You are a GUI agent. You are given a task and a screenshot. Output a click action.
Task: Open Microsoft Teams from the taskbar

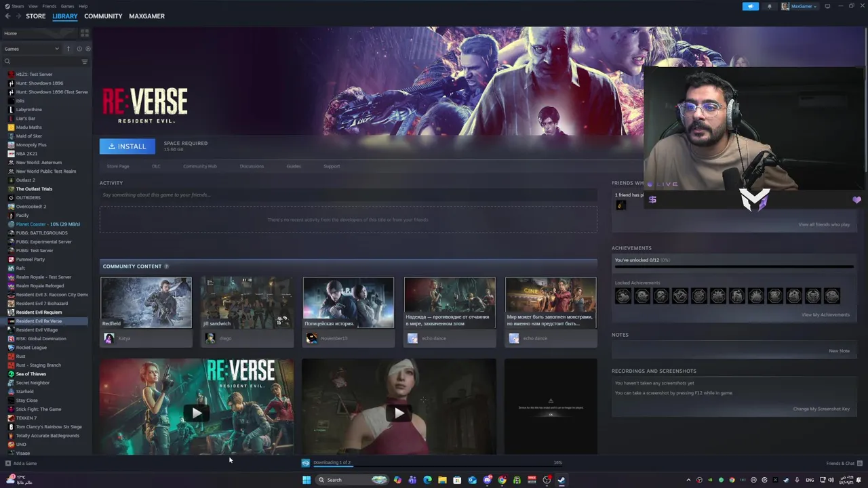tap(412, 480)
